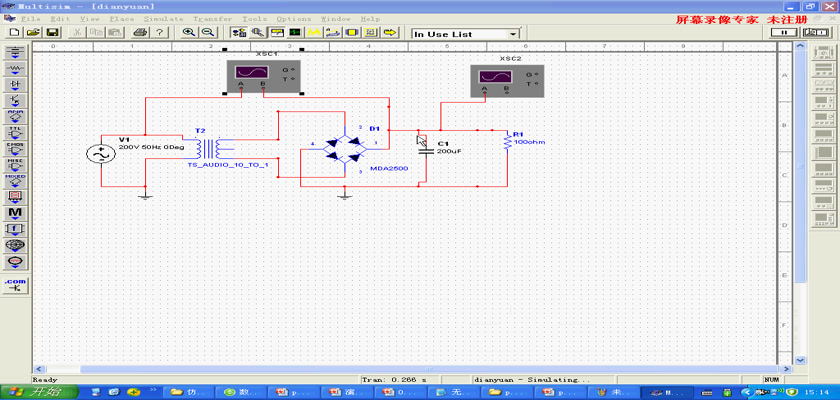The width and height of the screenshot is (840, 400).
Task: Open the Tools menu
Action: [254, 19]
